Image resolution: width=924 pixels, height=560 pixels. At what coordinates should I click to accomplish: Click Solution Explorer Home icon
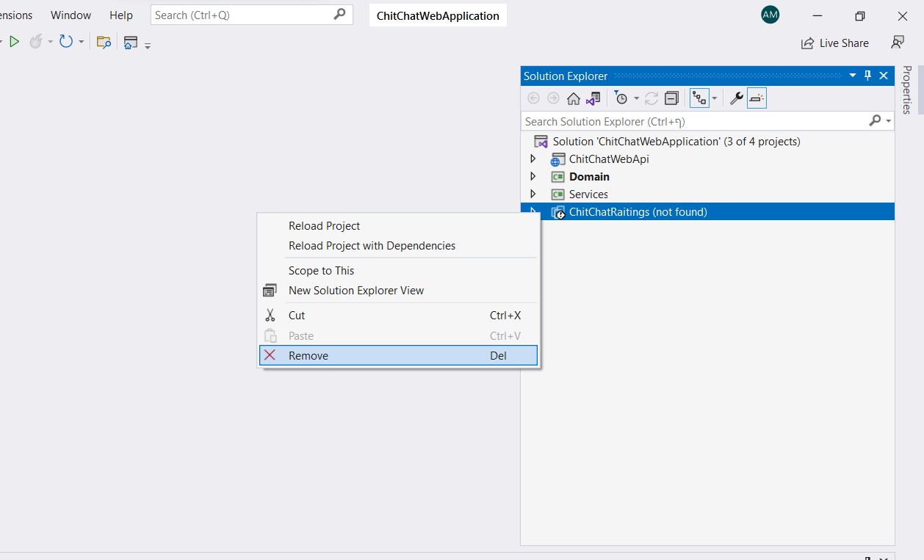click(x=574, y=98)
